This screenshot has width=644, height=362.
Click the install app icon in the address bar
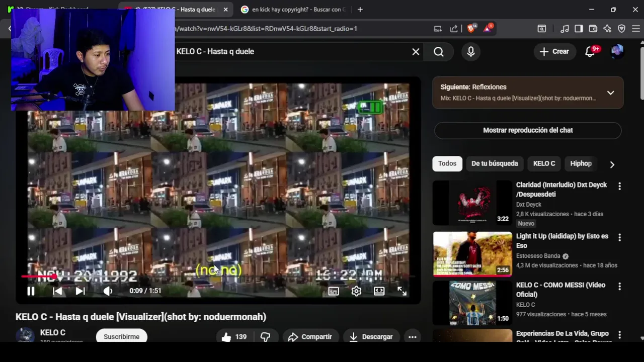438,29
